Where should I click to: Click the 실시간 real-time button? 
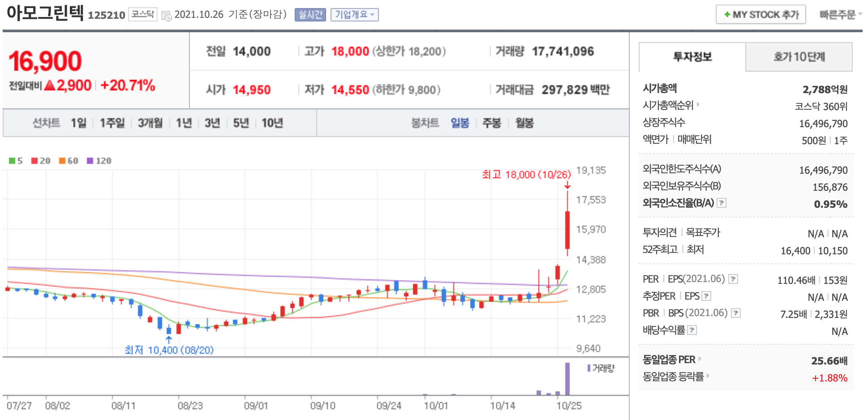pos(310,15)
